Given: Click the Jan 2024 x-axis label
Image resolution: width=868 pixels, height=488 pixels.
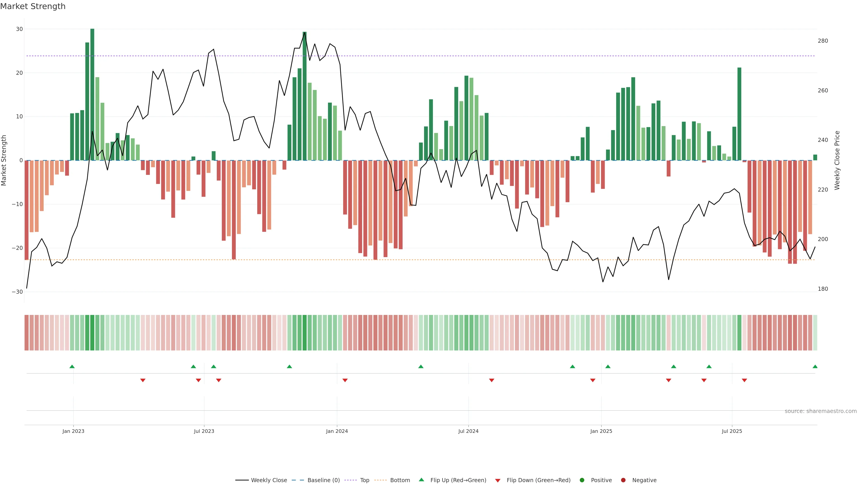Looking at the screenshot, I should pos(337,431).
